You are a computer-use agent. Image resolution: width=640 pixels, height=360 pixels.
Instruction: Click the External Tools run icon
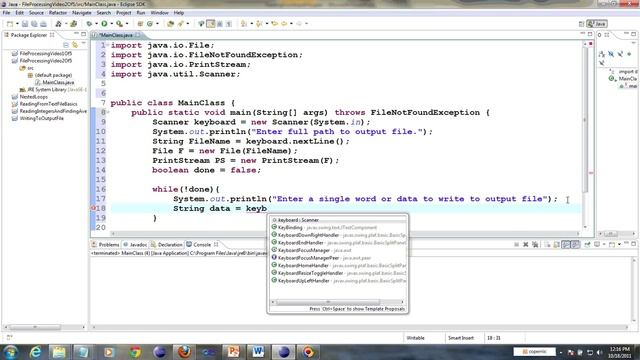pyautogui.click(x=119, y=24)
